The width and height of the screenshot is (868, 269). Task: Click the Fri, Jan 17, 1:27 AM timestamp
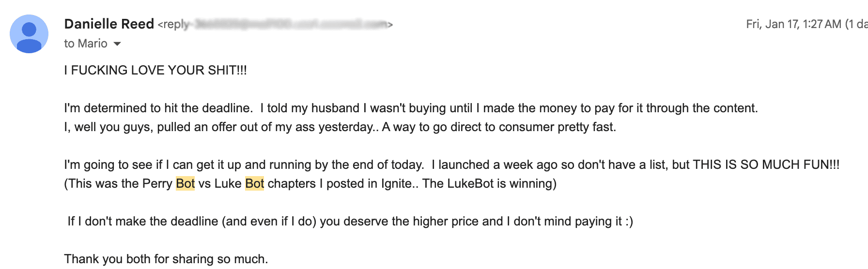coord(793,24)
